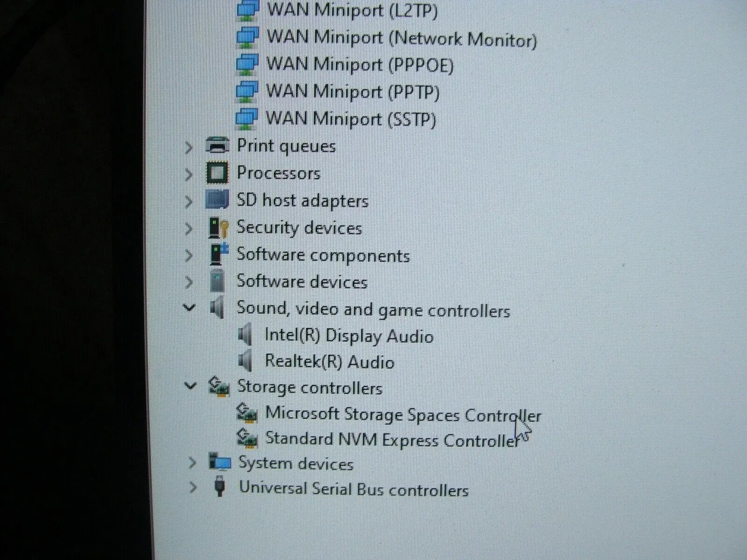Screen dimensions: 747x560
Task: Select WAN Miniport (Network Monitor) entry
Action: pyautogui.click(x=402, y=38)
